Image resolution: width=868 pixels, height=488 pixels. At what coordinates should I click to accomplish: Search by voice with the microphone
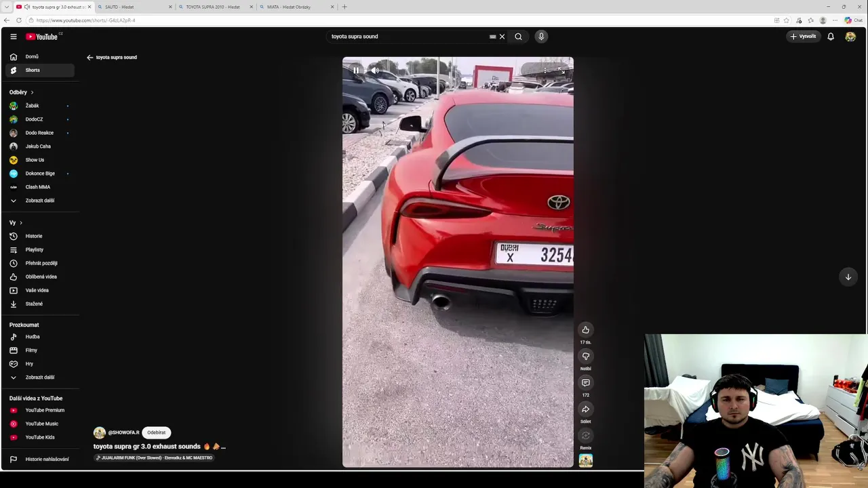pos(541,37)
